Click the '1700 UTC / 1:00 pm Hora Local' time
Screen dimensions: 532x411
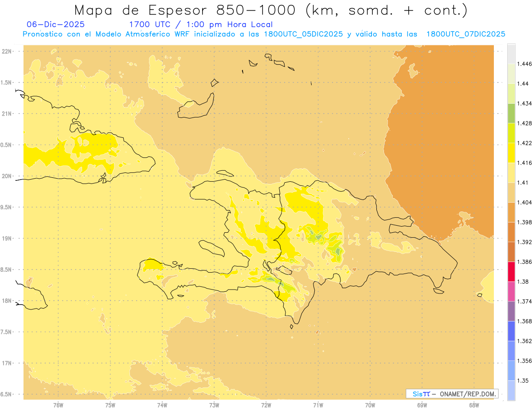(201, 25)
